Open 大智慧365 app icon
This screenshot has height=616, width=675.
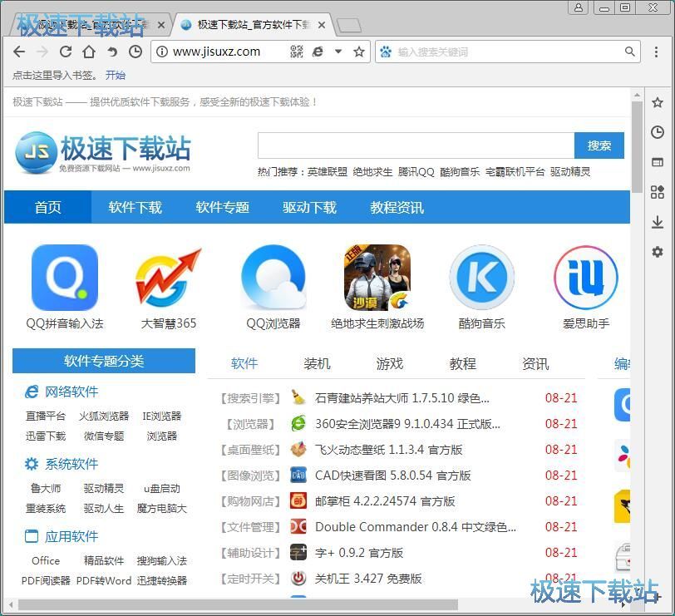[168, 278]
